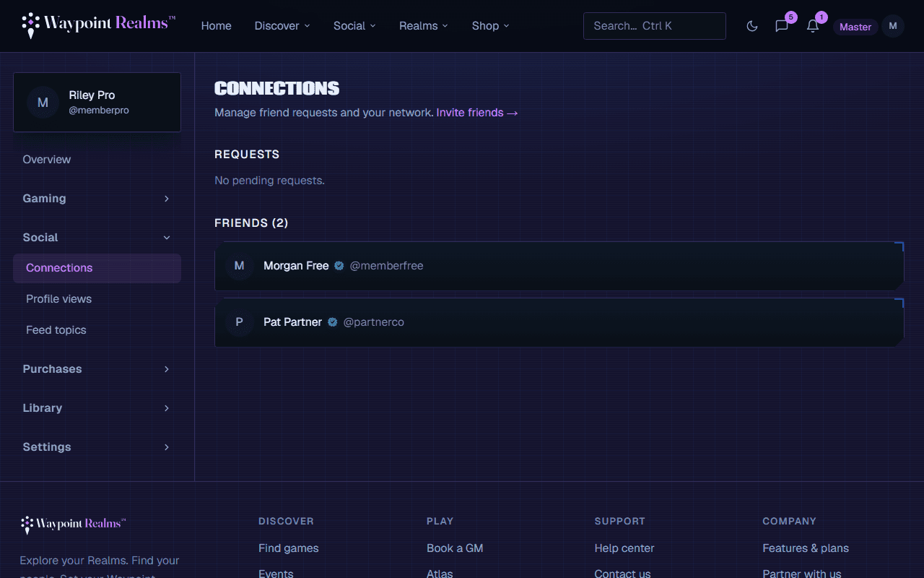Click Pat Partner's verified badge
924x578 pixels.
pyautogui.click(x=333, y=322)
